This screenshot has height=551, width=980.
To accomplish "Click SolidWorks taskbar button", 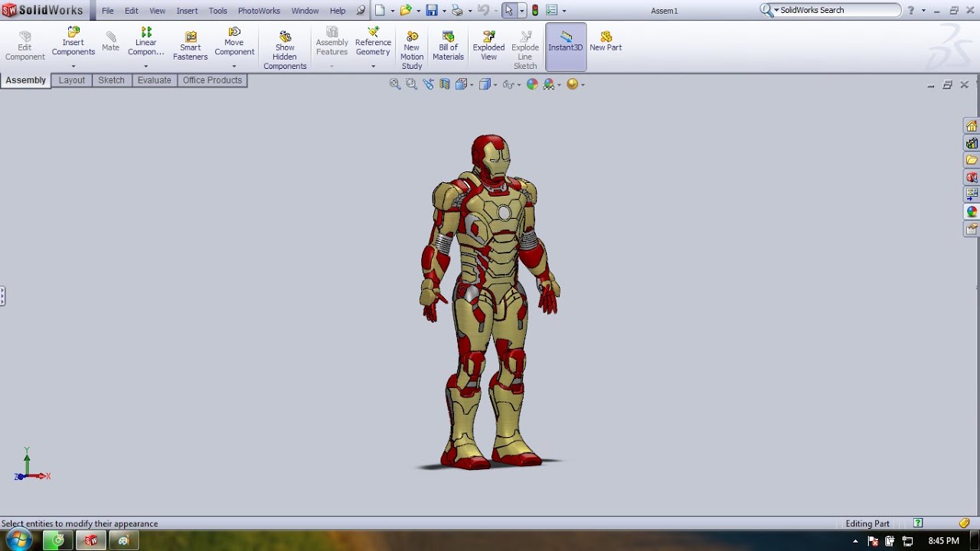I will point(91,541).
